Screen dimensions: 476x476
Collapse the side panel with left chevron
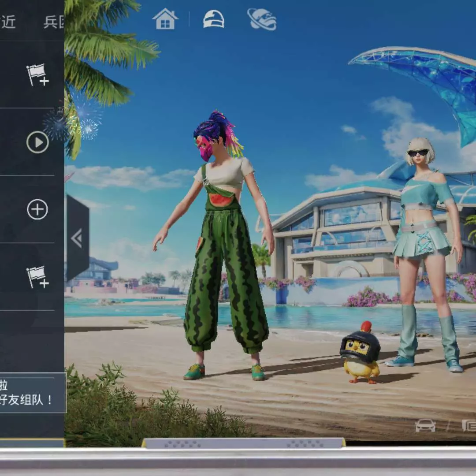pos(77,238)
